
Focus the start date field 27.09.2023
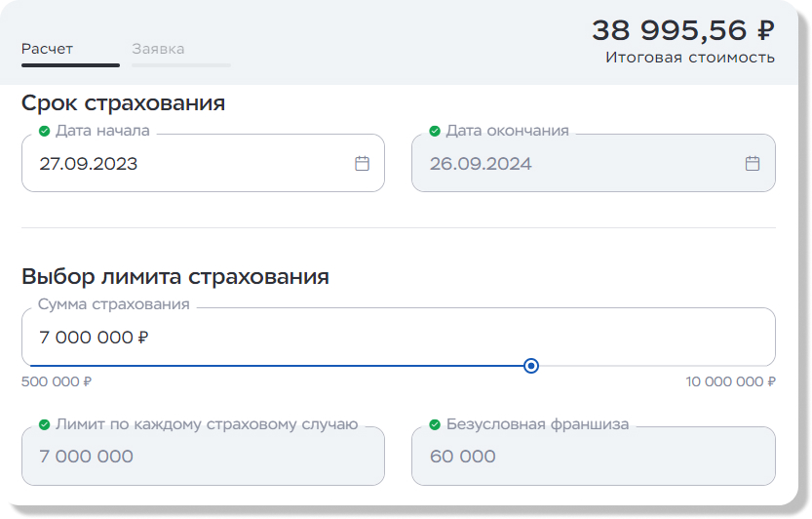tap(185, 164)
